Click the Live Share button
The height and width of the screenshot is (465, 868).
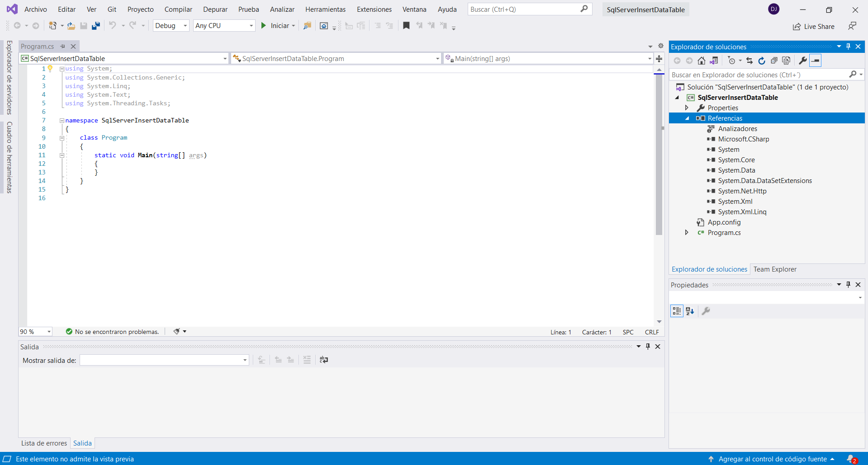[x=814, y=27]
